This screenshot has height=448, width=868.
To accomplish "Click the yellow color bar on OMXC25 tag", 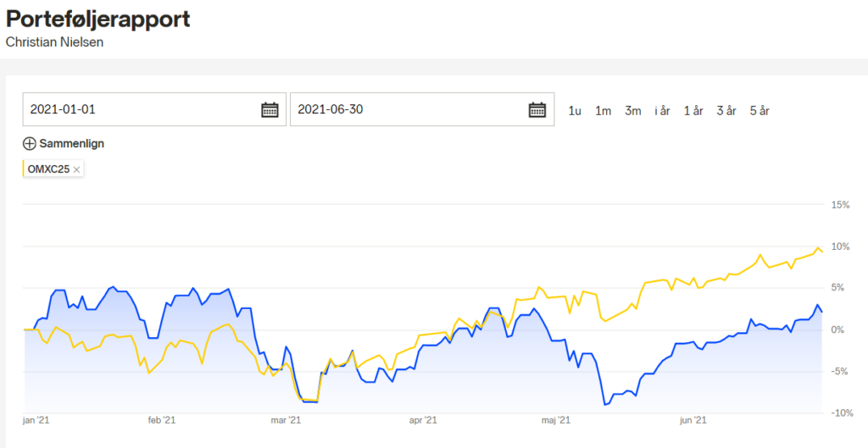I will pos(24,169).
